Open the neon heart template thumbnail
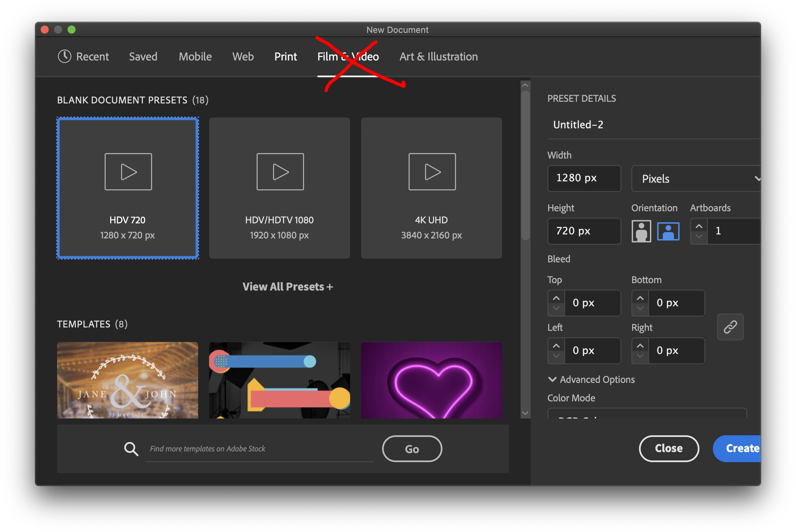 point(431,380)
